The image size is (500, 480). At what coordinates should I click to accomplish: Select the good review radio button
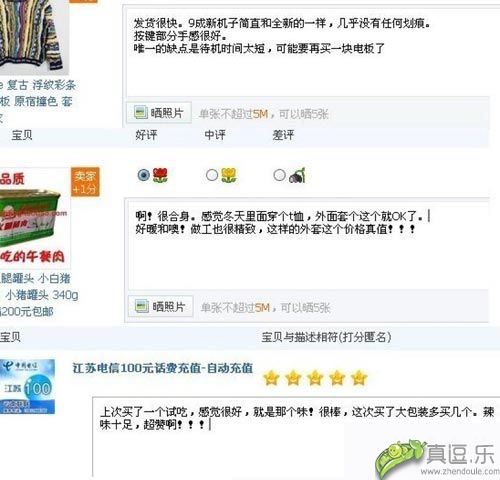[144, 175]
